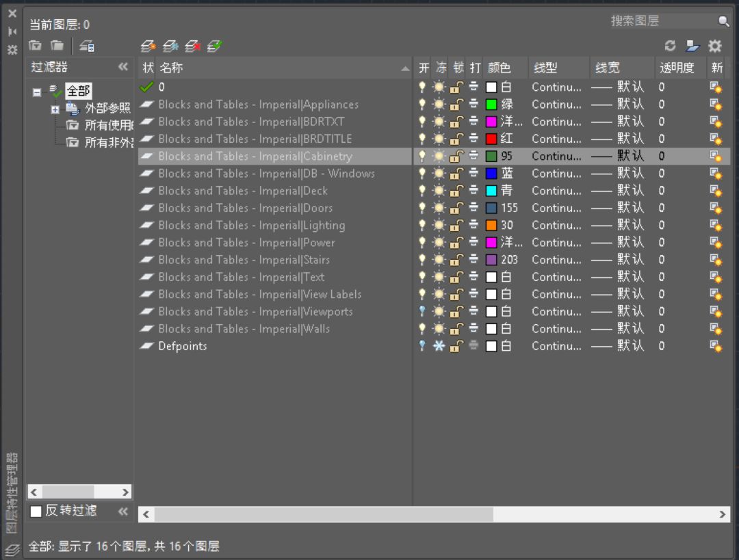739x560 pixels.
Task: Click the New Group Filter icon
Action: (57, 46)
